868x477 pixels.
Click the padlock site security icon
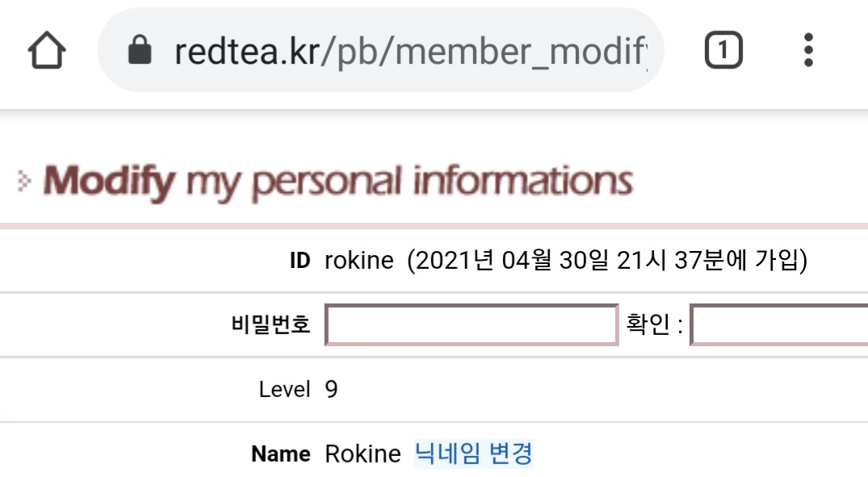[140, 52]
